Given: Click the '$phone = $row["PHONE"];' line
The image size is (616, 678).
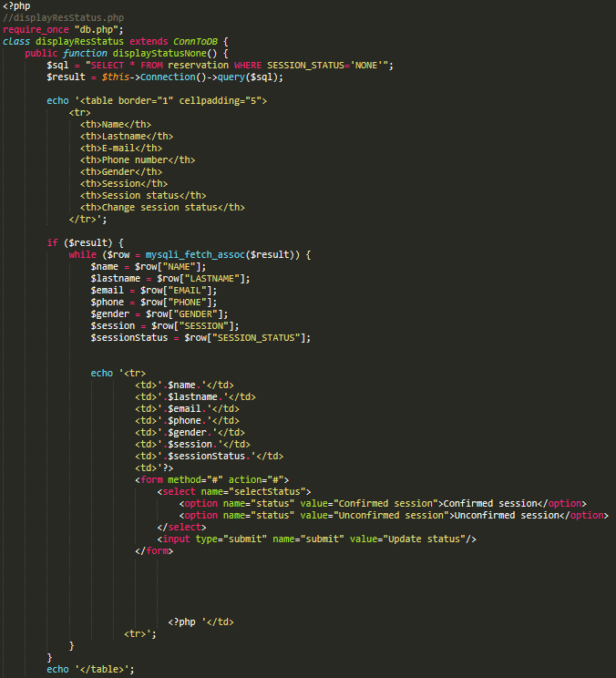Looking at the screenshot, I should coord(154,303).
